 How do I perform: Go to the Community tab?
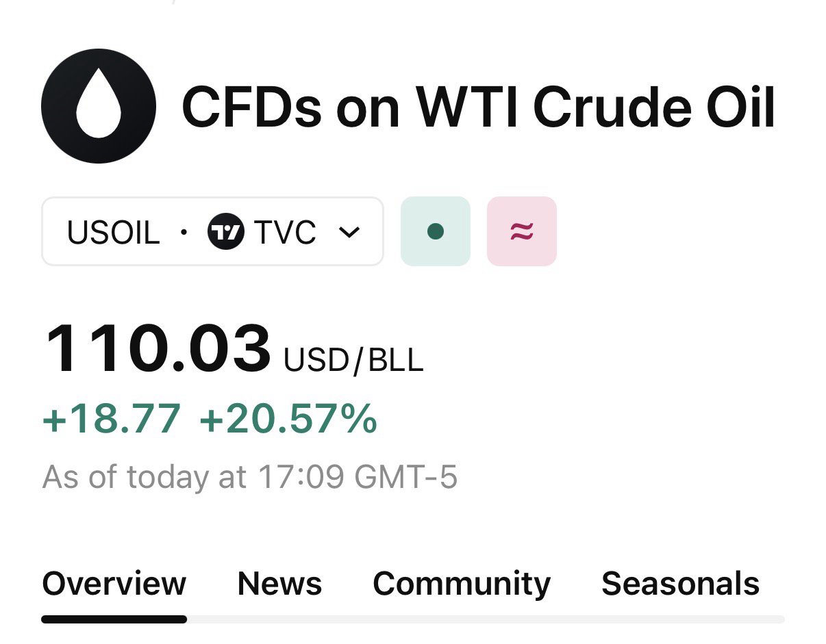pyautogui.click(x=462, y=584)
